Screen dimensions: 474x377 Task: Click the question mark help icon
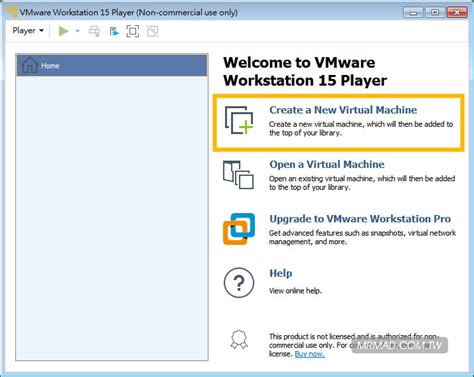coord(239,283)
